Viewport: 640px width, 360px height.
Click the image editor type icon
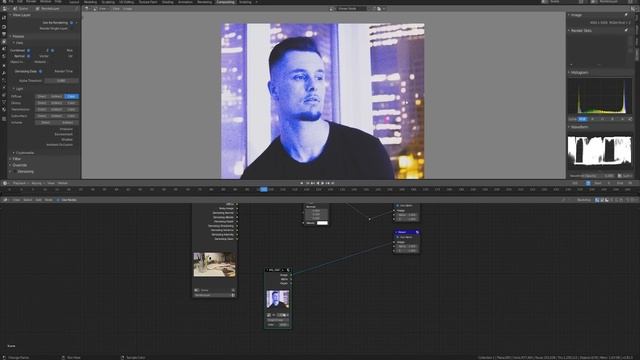click(x=87, y=9)
